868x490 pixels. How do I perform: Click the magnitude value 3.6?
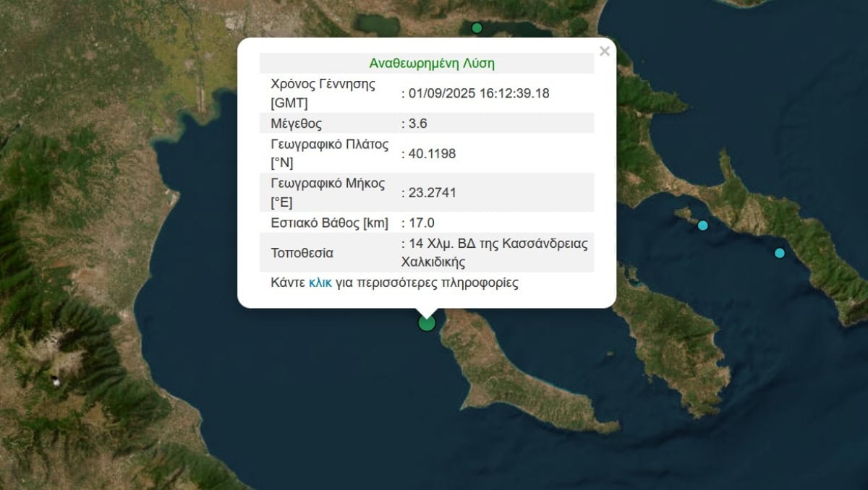(418, 123)
